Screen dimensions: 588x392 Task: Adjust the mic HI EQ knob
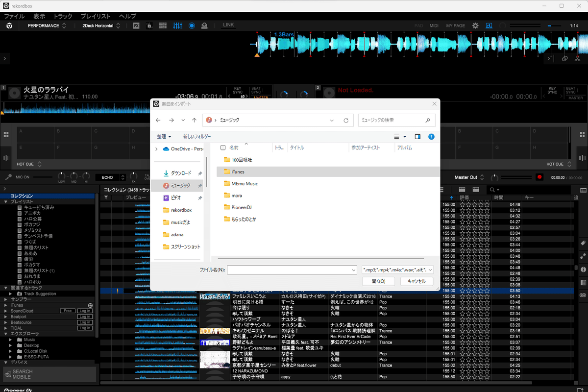(x=87, y=176)
